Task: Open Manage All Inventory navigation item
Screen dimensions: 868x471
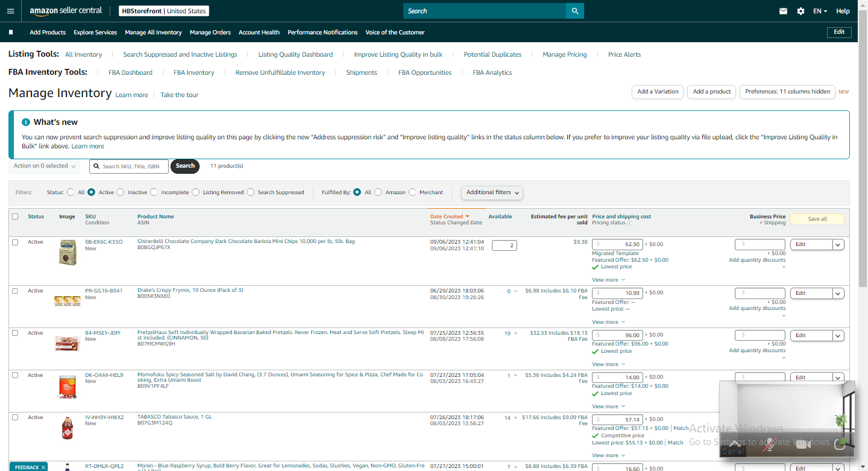Action: (x=153, y=33)
